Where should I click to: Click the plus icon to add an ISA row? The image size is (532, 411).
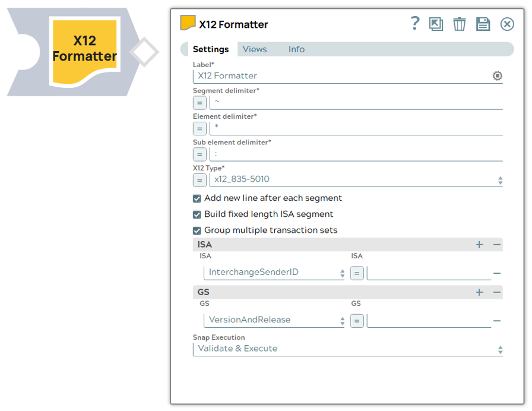(x=480, y=245)
